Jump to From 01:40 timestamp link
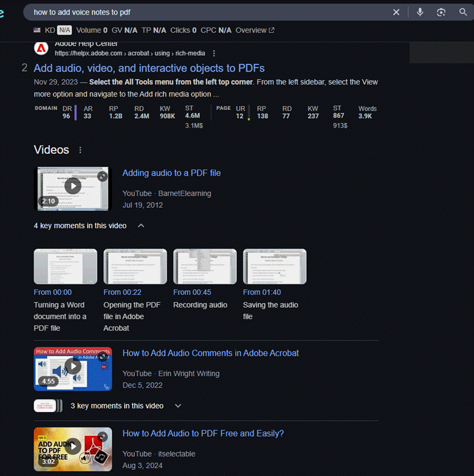474x476 pixels. click(x=262, y=292)
